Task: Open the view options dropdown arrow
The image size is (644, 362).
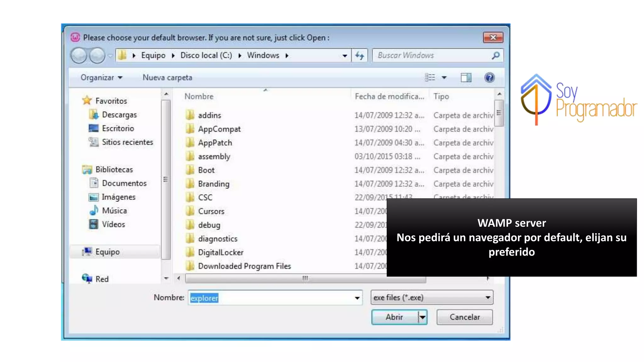Action: pyautogui.click(x=444, y=77)
